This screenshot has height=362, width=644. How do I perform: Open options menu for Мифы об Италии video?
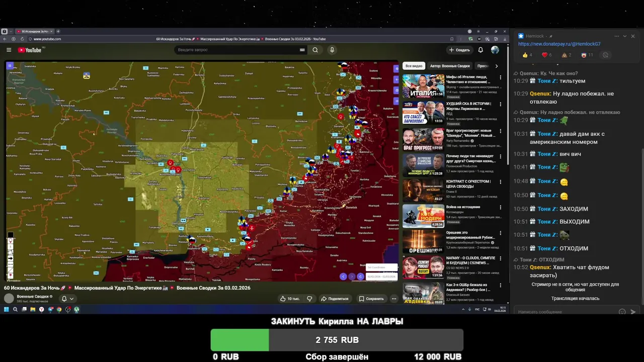[x=500, y=77]
